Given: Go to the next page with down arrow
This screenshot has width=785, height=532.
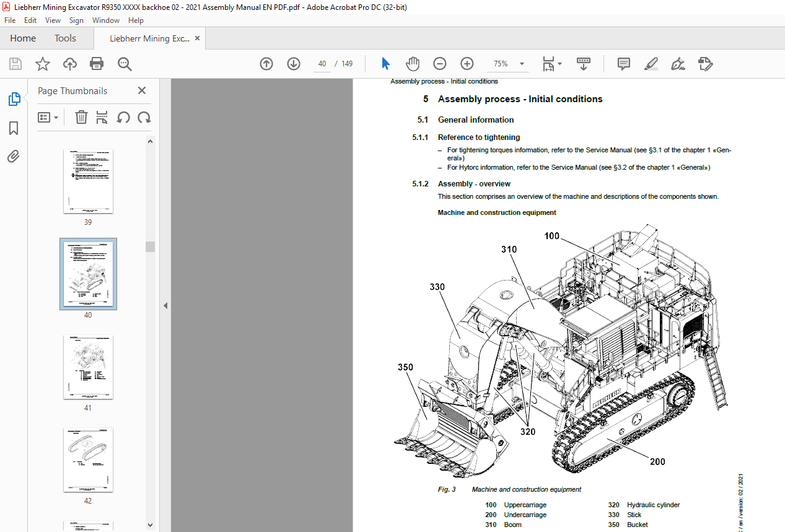Looking at the screenshot, I should coord(294,64).
